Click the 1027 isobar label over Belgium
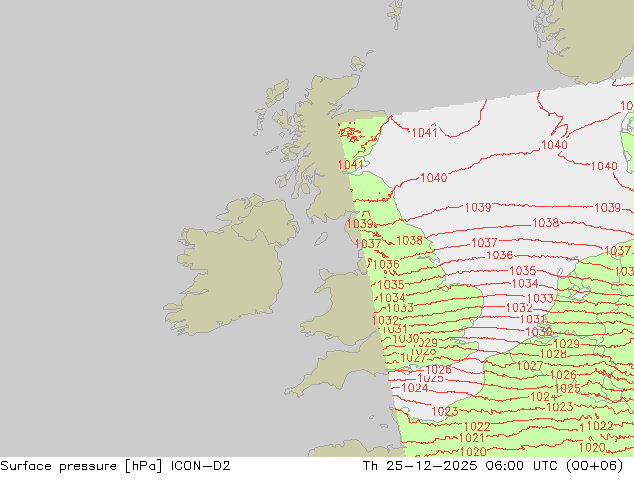 (530, 366)
